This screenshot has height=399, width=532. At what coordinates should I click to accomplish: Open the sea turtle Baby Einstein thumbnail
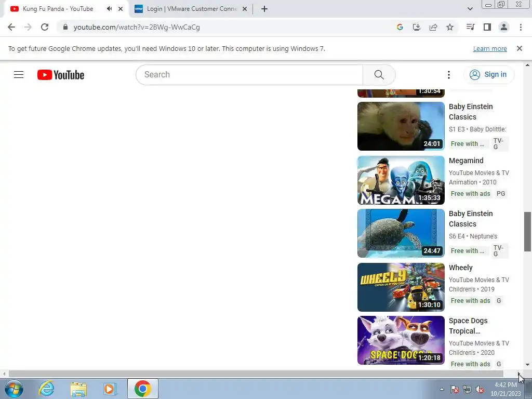(x=401, y=233)
